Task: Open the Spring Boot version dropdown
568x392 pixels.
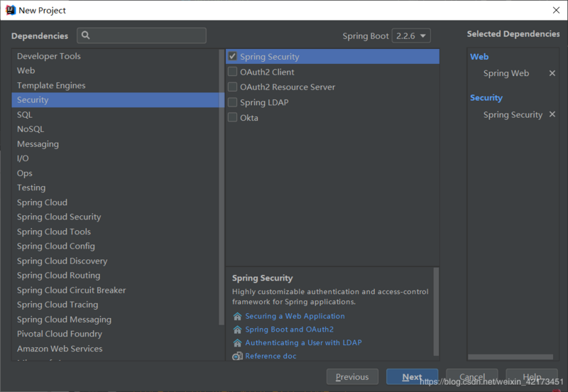Action: coord(411,36)
